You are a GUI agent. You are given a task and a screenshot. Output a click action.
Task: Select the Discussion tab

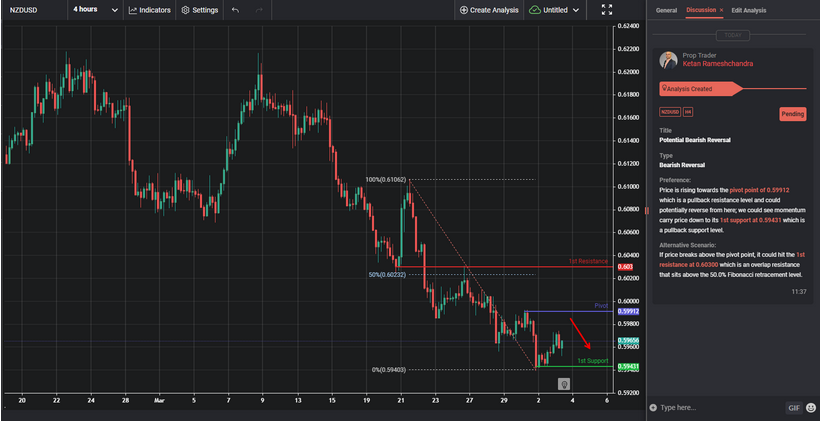[701, 10]
